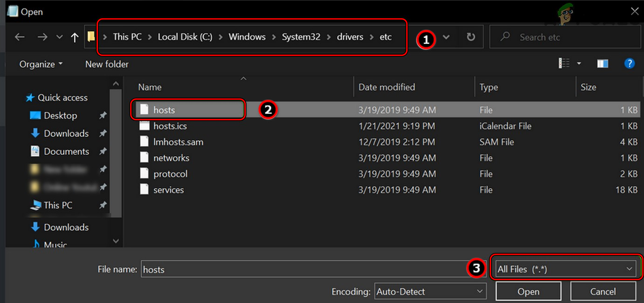Navigate to System32 via the breadcrumb
Image resolution: width=644 pixels, height=303 pixels.
(x=301, y=36)
